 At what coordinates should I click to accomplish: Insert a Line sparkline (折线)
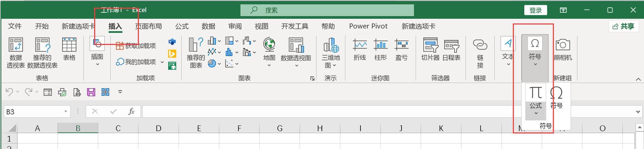pos(360,49)
